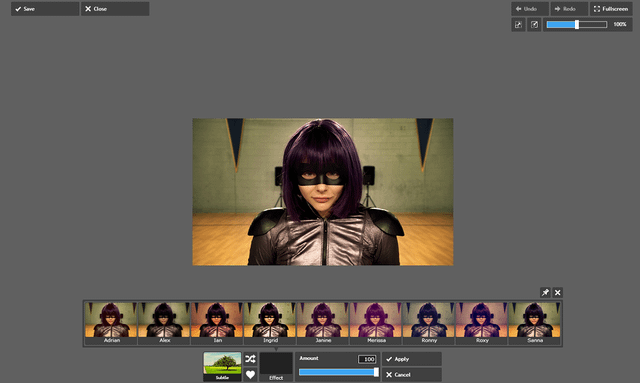Click the shuffle random effect icon
640x383 pixels.
[x=250, y=359]
